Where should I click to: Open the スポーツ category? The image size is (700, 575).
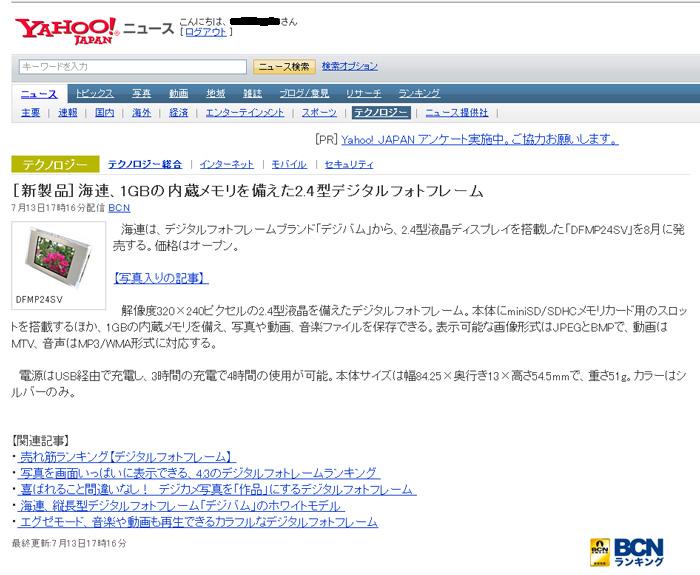319,113
